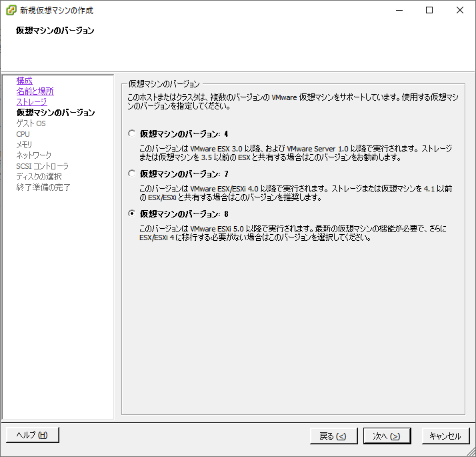Click the ESX/ESXi 4.0 description text for version 7
Screen dimensions: 476x457
click(296, 193)
